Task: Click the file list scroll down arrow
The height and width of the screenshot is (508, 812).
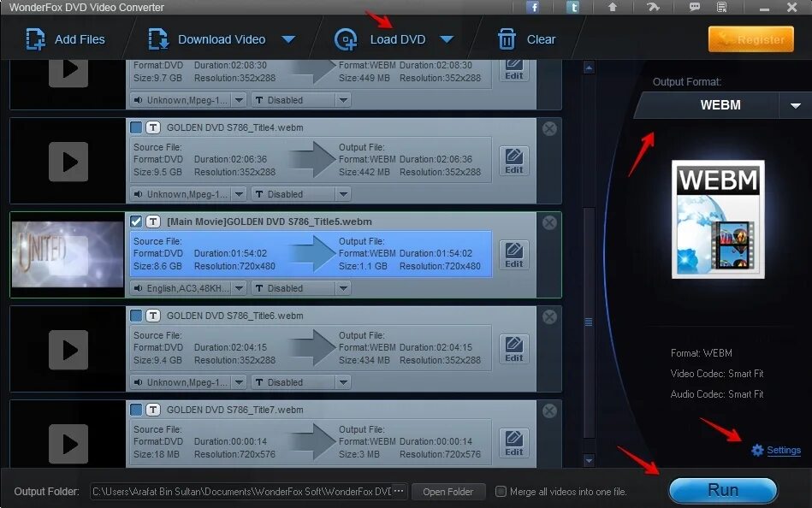Action: click(589, 460)
